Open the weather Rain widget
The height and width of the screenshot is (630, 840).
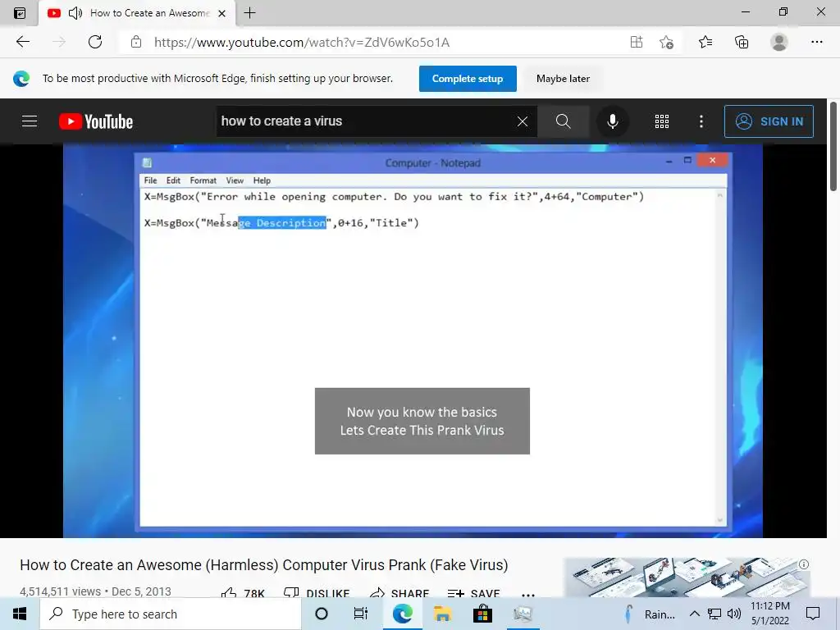click(650, 614)
